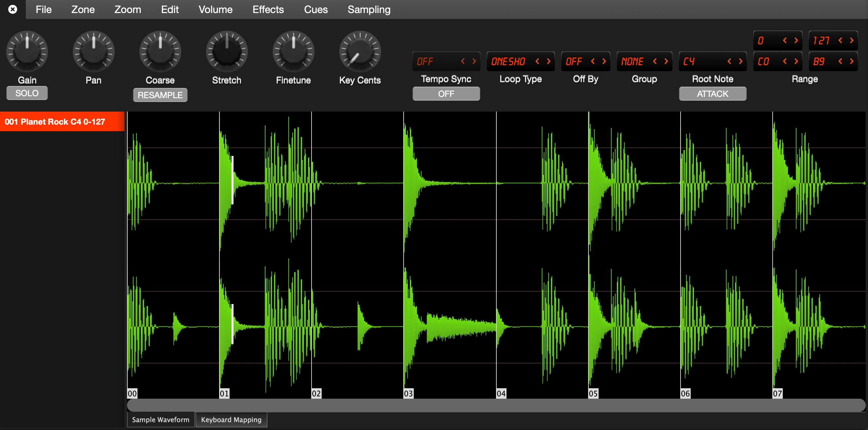The height and width of the screenshot is (430, 868).
Task: Click slice marker 03 in waveform
Action: [x=408, y=393]
